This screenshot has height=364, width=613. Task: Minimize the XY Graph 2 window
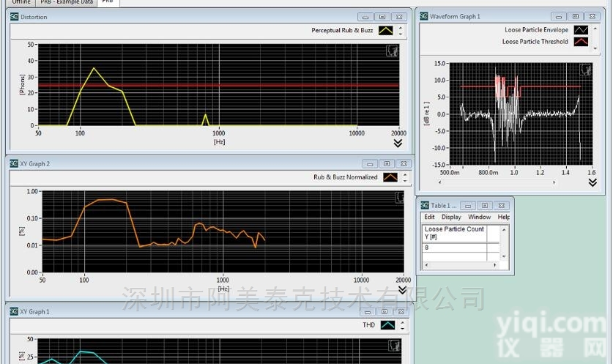click(371, 164)
